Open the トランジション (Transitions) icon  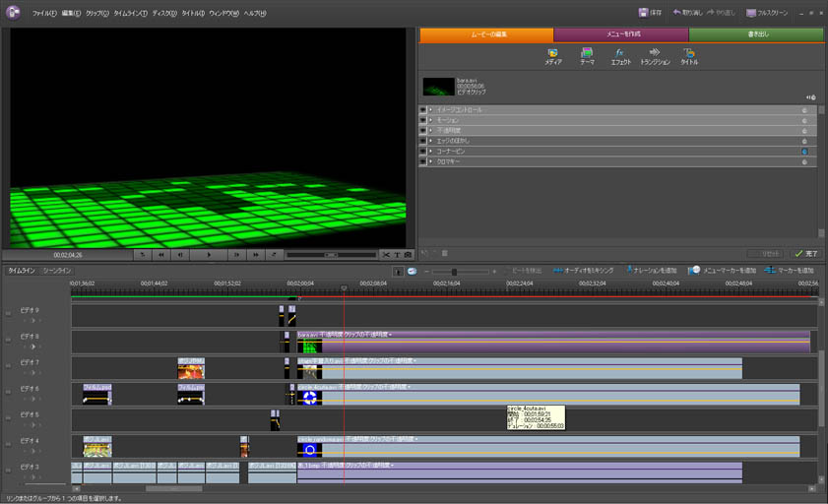(x=655, y=53)
